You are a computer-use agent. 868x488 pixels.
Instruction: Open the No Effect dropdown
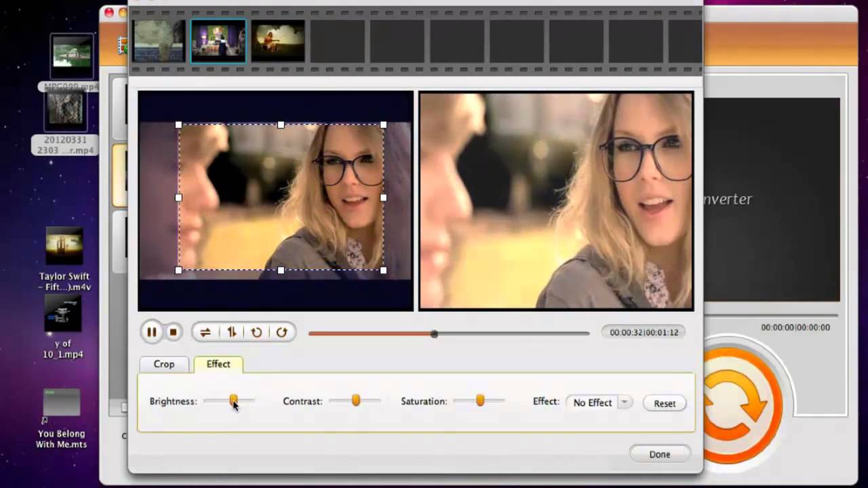tap(599, 403)
